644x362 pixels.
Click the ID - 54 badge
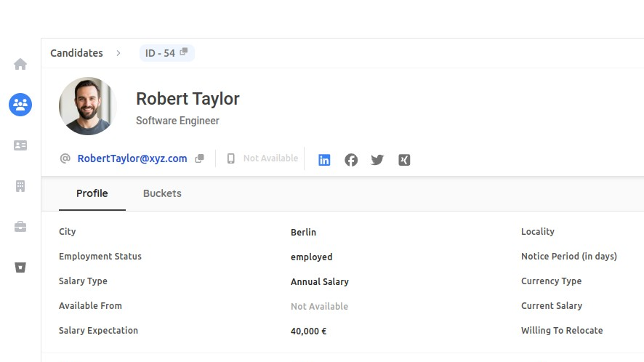click(160, 53)
